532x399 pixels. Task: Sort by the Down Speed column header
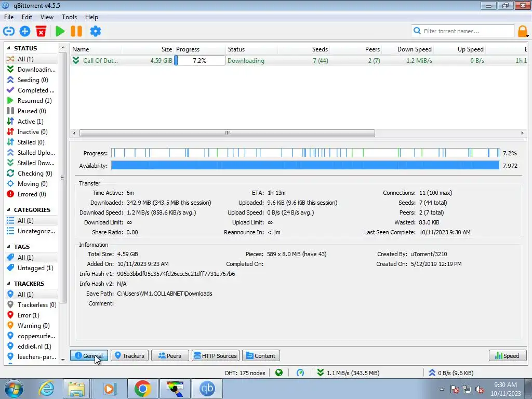pos(407,49)
